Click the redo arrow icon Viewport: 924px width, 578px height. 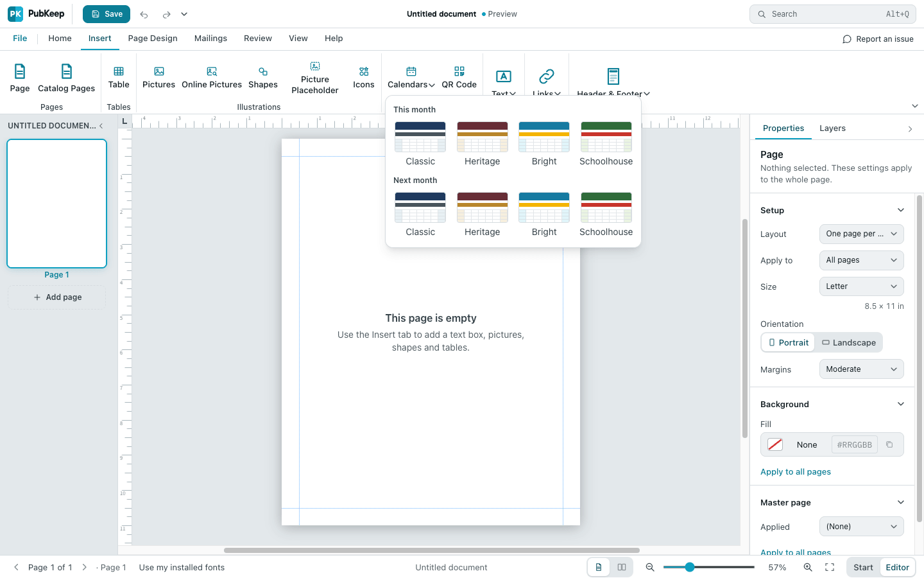point(166,14)
